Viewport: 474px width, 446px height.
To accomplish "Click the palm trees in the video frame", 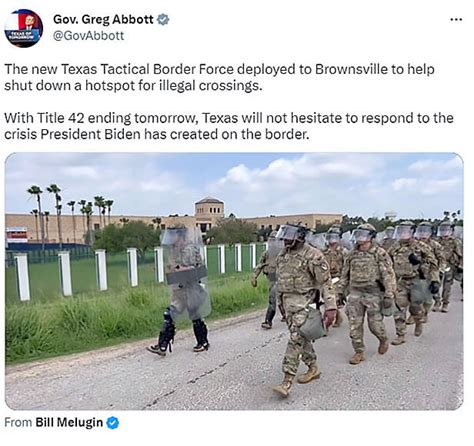I will coord(70,213).
